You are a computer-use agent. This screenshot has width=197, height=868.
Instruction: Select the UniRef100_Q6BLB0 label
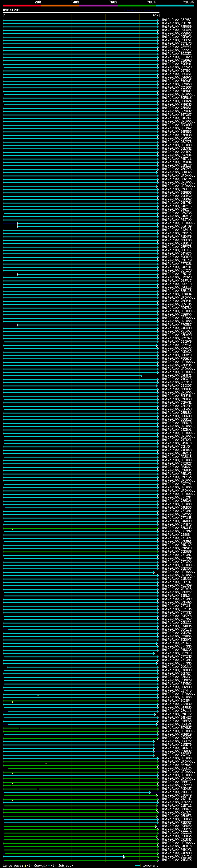[177, 412]
